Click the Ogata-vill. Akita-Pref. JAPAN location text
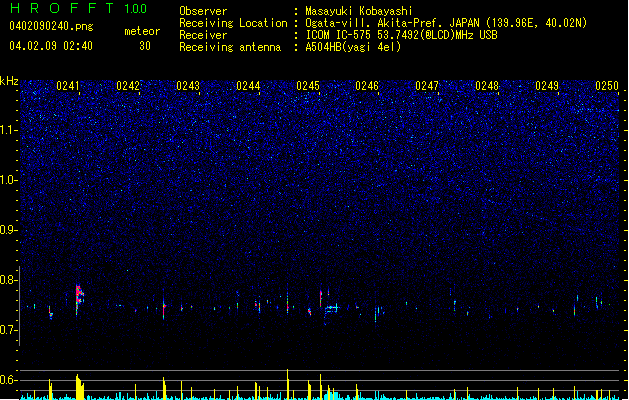 pos(446,23)
